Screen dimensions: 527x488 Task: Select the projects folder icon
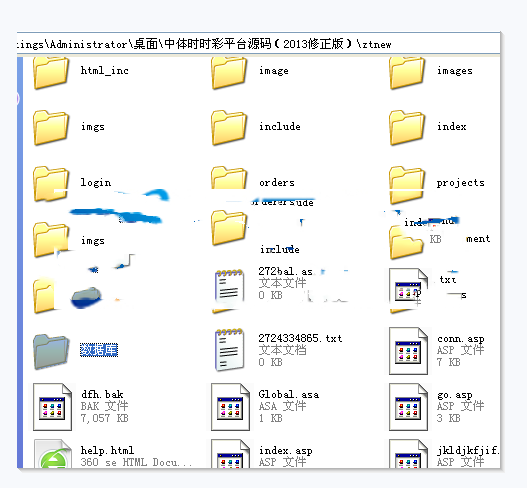click(407, 185)
